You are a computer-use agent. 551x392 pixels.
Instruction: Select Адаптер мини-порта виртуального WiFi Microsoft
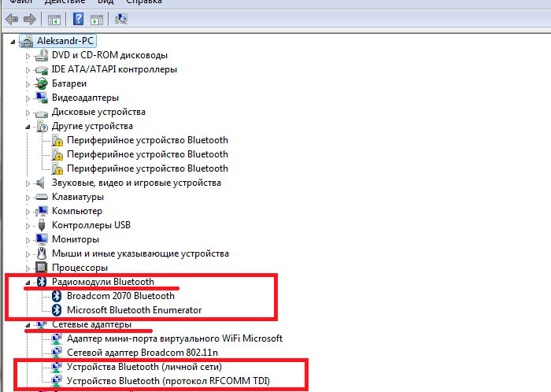tap(175, 338)
